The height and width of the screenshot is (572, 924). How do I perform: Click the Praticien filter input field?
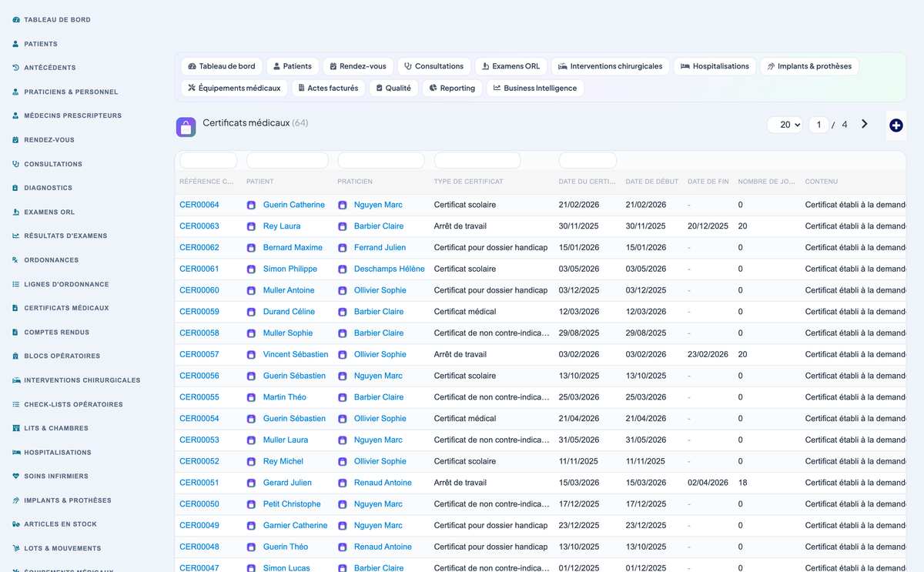tap(381, 160)
